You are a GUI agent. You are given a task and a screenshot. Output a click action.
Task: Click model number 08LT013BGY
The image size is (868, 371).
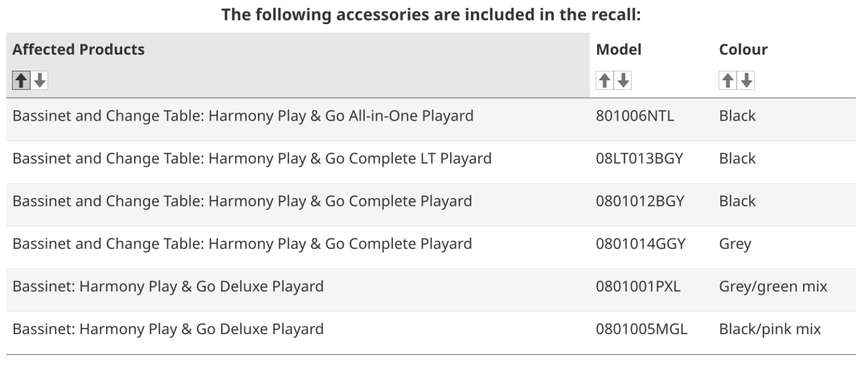(640, 159)
